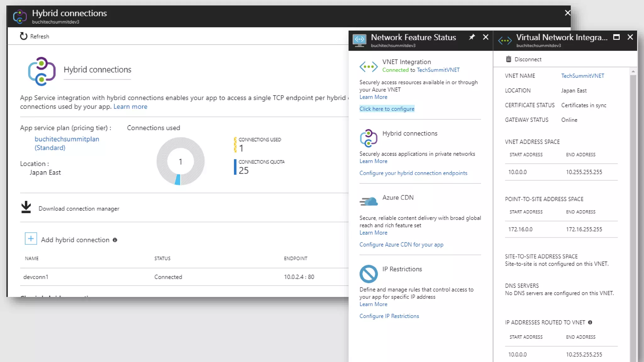Click the scroll-up arrow in the VNET blade scrollbar

(633, 72)
